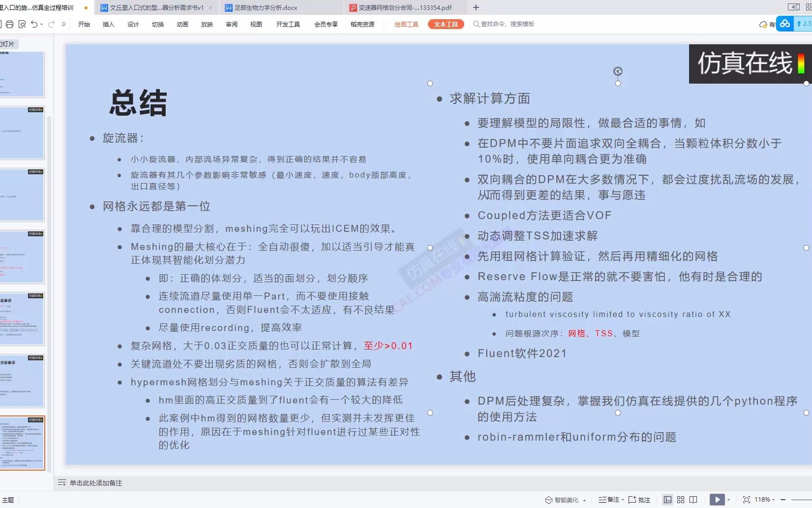Select the second slide thumbnail in panel
This screenshot has width=812, height=508.
pyautogui.click(x=22, y=133)
